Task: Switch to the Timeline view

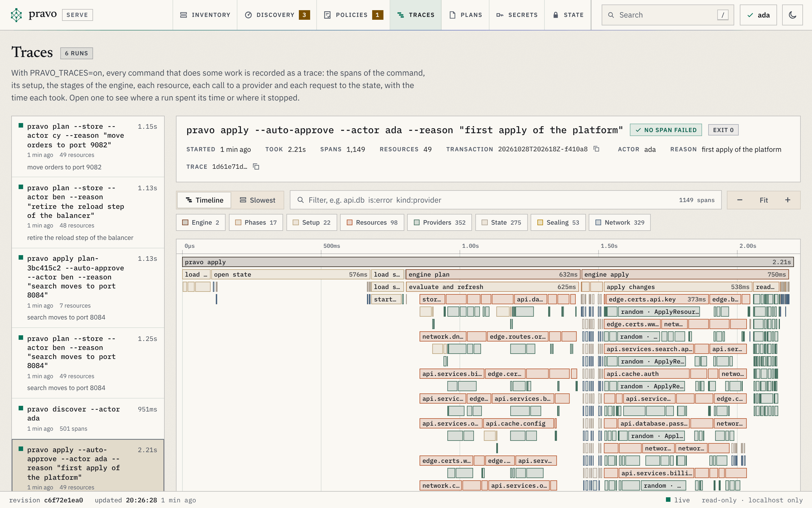Action: (204, 200)
